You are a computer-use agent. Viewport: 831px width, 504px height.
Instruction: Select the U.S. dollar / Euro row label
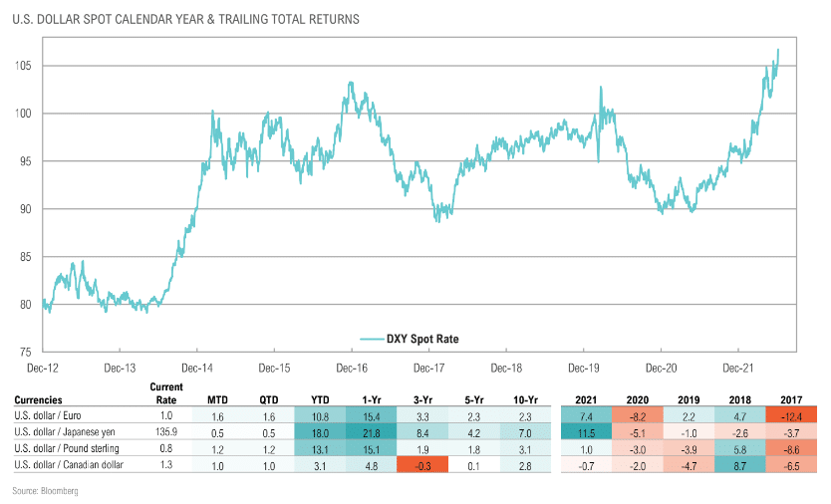coord(48,416)
